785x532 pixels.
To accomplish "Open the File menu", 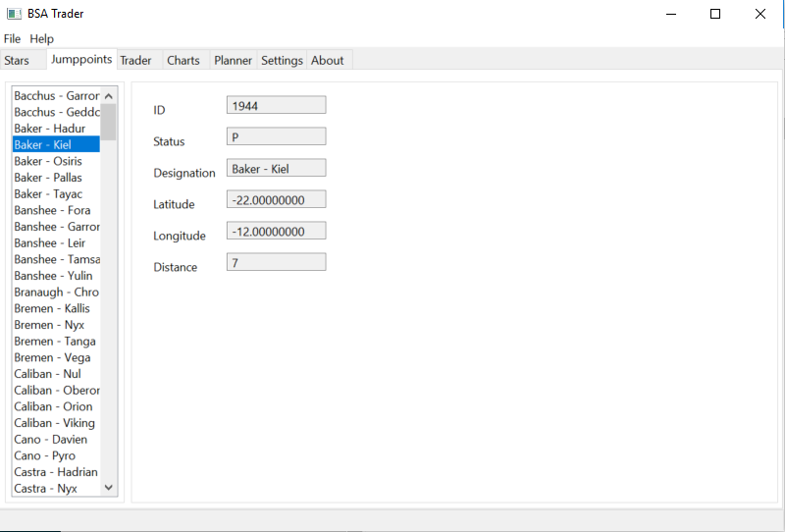I will click(x=12, y=38).
